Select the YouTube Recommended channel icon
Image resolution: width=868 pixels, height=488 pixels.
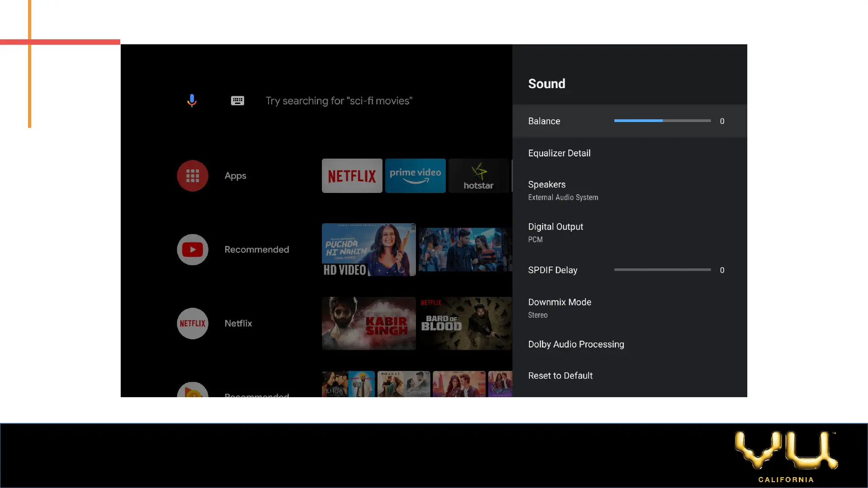tap(193, 249)
